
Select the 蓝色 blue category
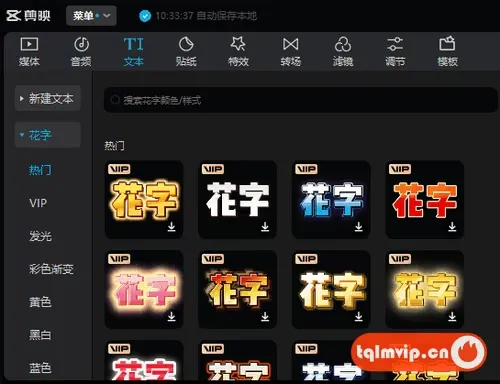(40, 368)
